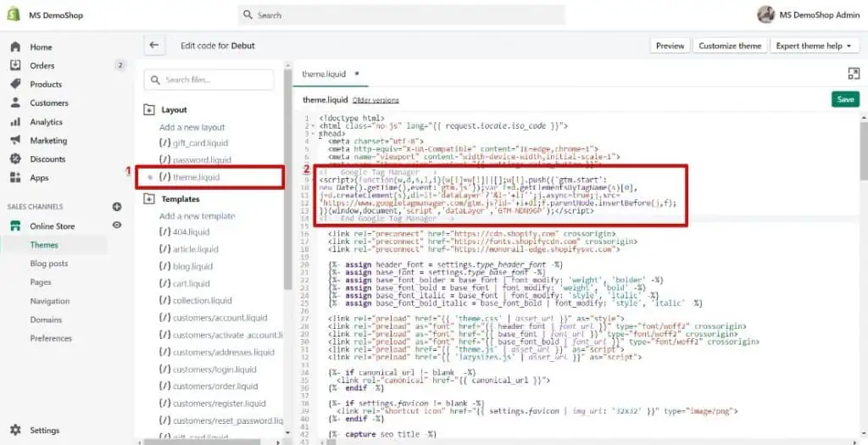Open customers/addresses.liquid template
Image resolution: width=868 pixels, height=445 pixels.
click(x=216, y=352)
